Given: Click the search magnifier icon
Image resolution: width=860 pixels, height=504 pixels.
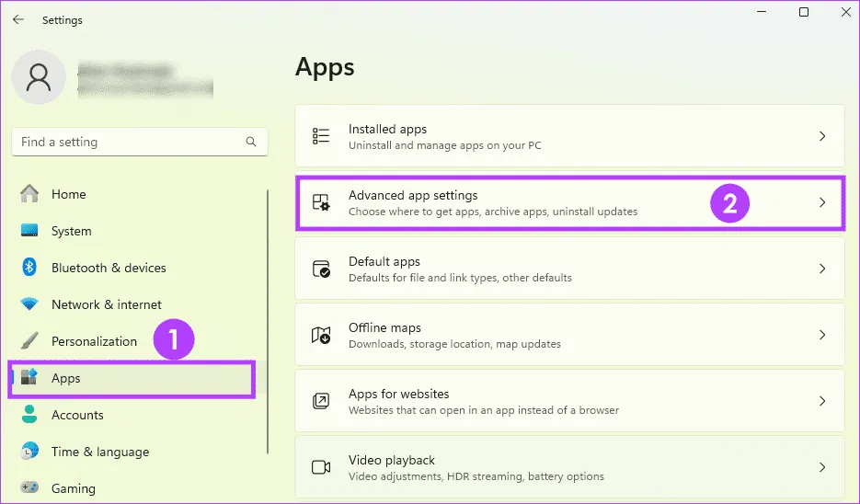Looking at the screenshot, I should [251, 143].
